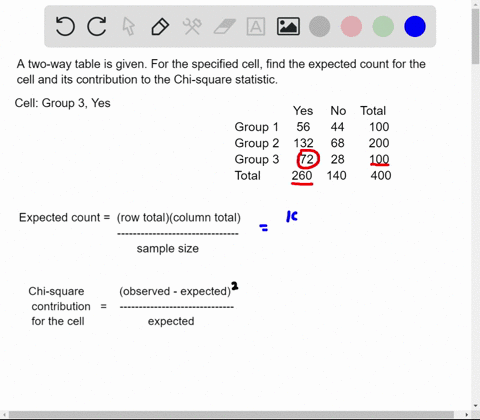480x420 pixels.
Task: Click the Undo arrow icon
Action: click(65, 26)
